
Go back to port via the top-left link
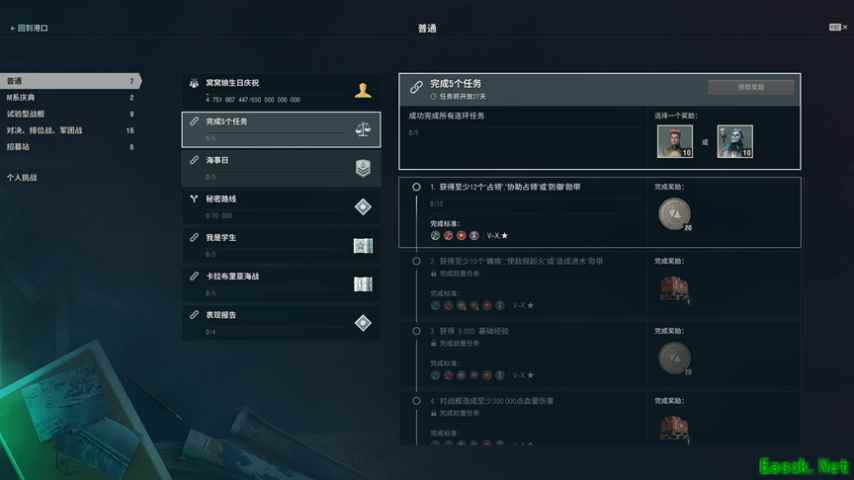[x=29, y=28]
